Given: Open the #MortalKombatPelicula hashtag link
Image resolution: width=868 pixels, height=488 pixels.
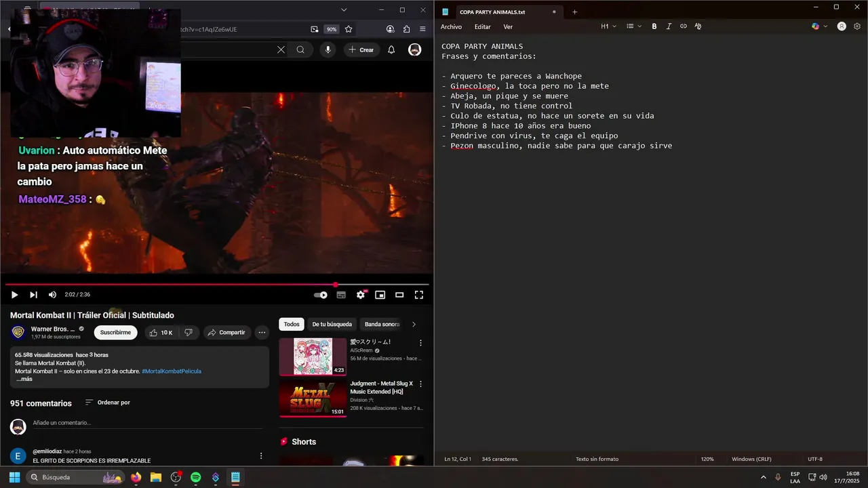Looking at the screenshot, I should tap(172, 371).
